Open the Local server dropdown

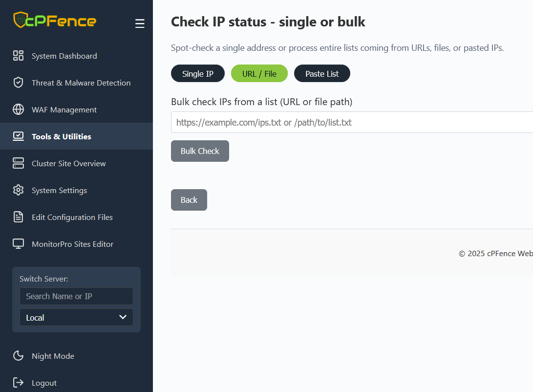pos(77,317)
